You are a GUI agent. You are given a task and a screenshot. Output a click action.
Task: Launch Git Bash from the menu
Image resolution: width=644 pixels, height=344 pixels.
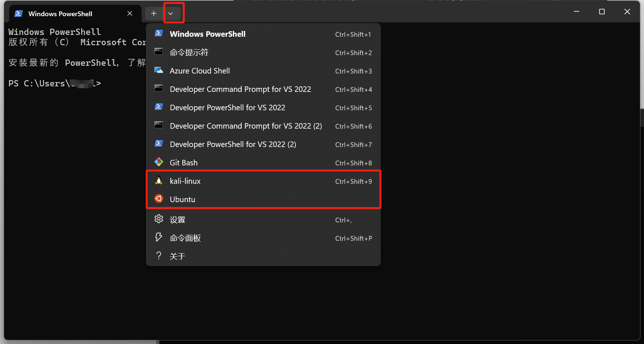coord(263,163)
